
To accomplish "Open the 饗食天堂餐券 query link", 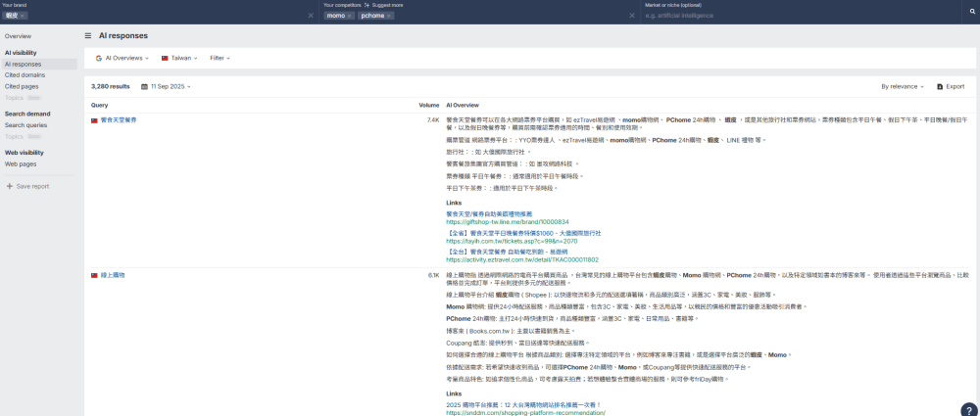I will (119, 120).
